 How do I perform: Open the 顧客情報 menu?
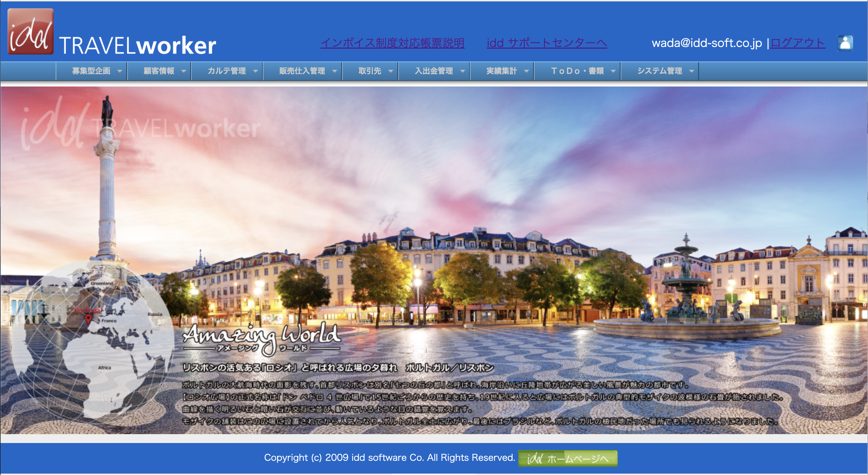point(159,71)
